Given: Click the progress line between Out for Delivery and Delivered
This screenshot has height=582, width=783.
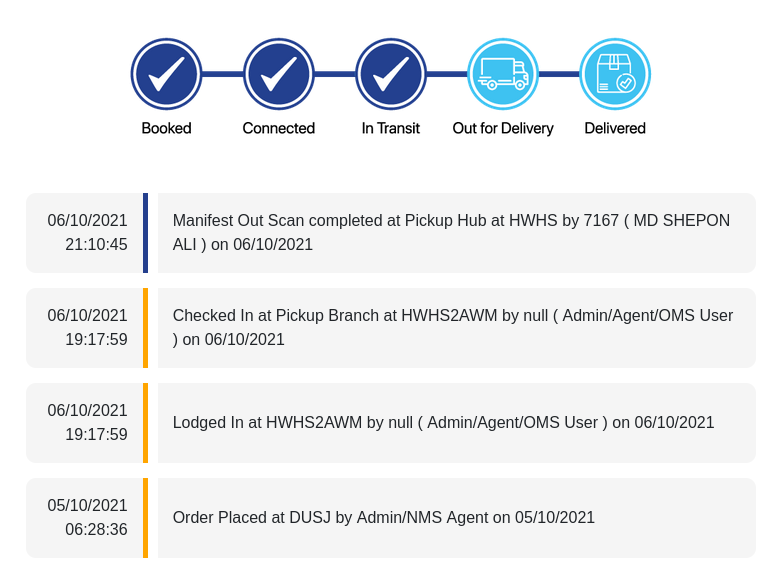Looking at the screenshot, I should [x=559, y=74].
